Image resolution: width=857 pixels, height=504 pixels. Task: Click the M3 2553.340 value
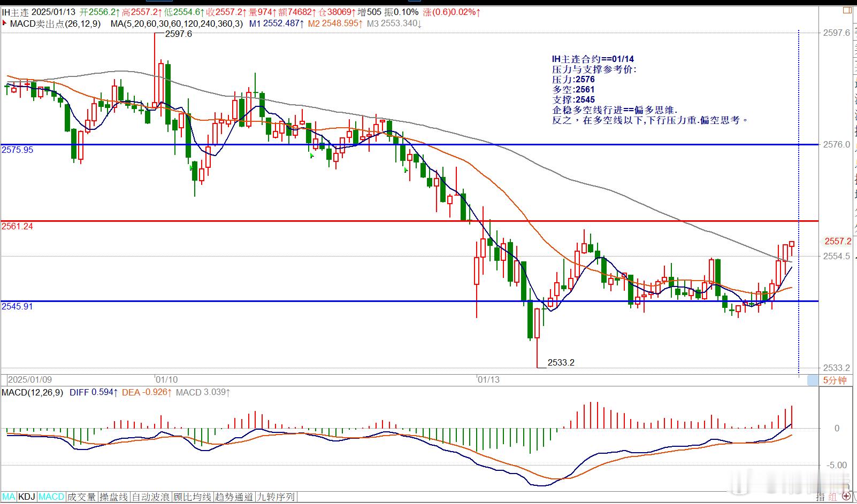pos(394,24)
